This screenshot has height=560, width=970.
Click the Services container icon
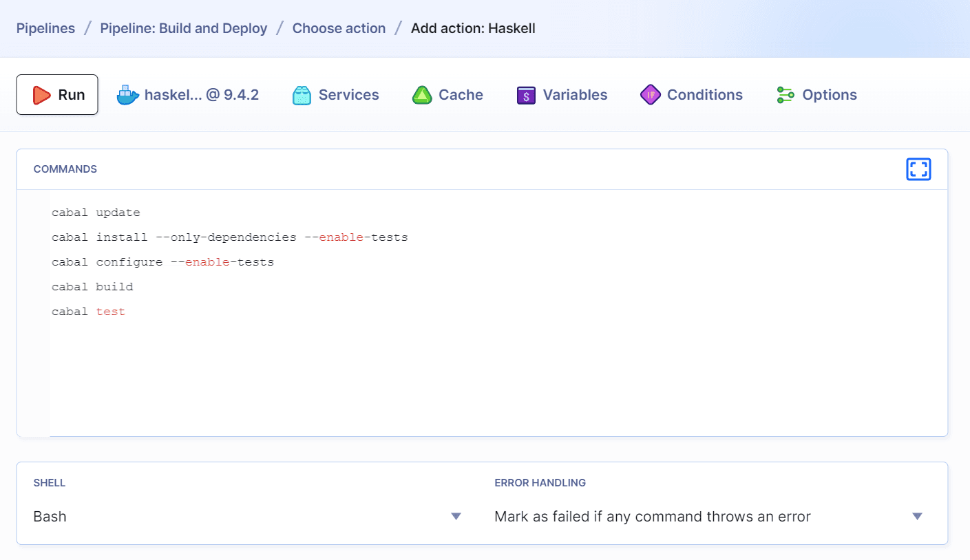[x=301, y=95]
